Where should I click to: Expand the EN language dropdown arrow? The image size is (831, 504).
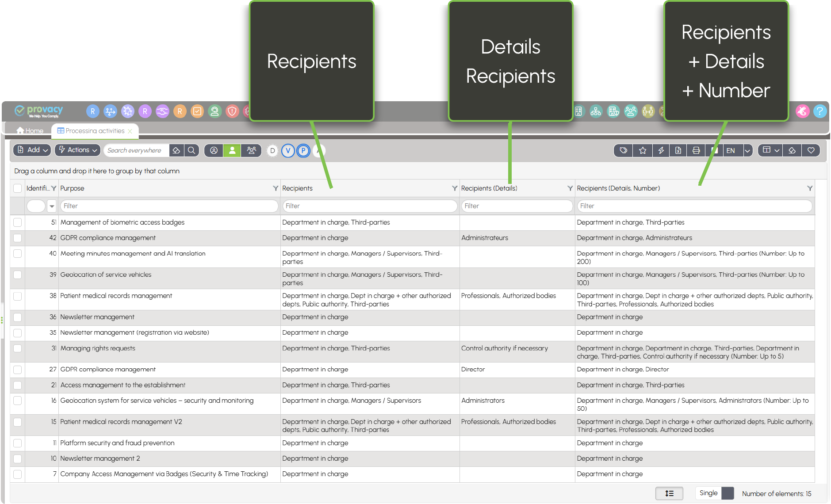coord(747,151)
